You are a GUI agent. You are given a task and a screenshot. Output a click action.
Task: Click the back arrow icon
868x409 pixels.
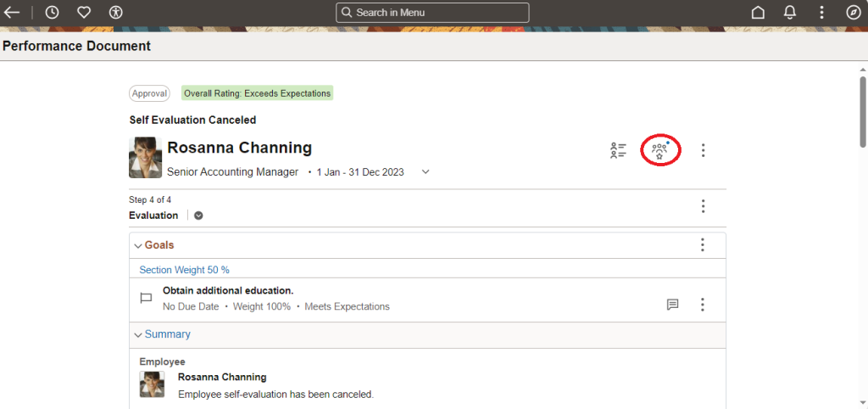pyautogui.click(x=12, y=13)
